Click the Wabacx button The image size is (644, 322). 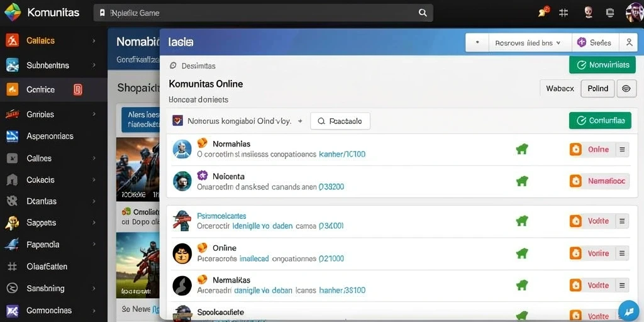[560, 89]
